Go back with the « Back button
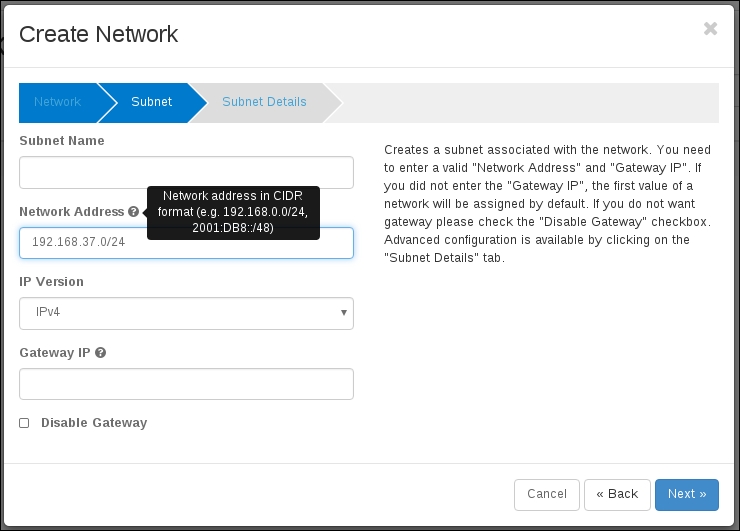Screen dimensions: 740x531 (617, 494)
